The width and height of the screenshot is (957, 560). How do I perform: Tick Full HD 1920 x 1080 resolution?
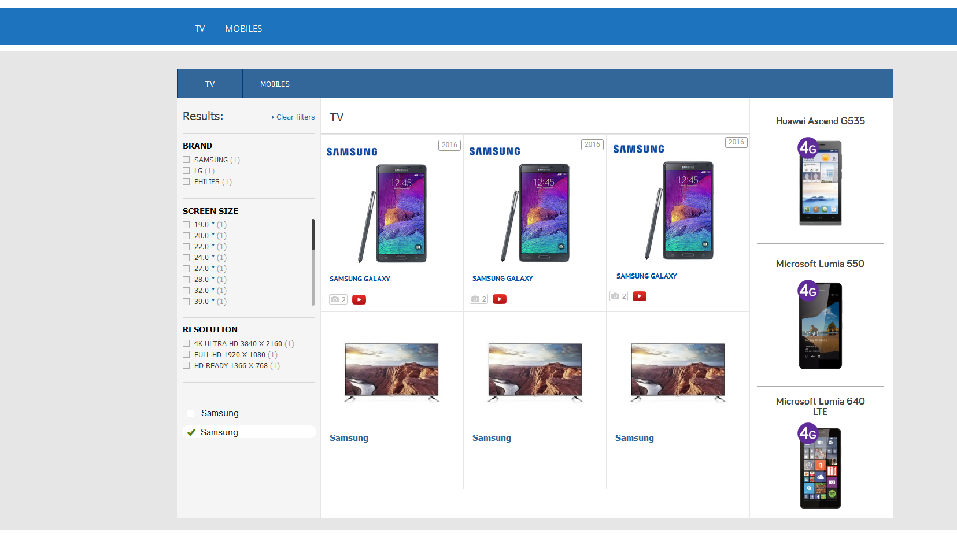coord(186,354)
